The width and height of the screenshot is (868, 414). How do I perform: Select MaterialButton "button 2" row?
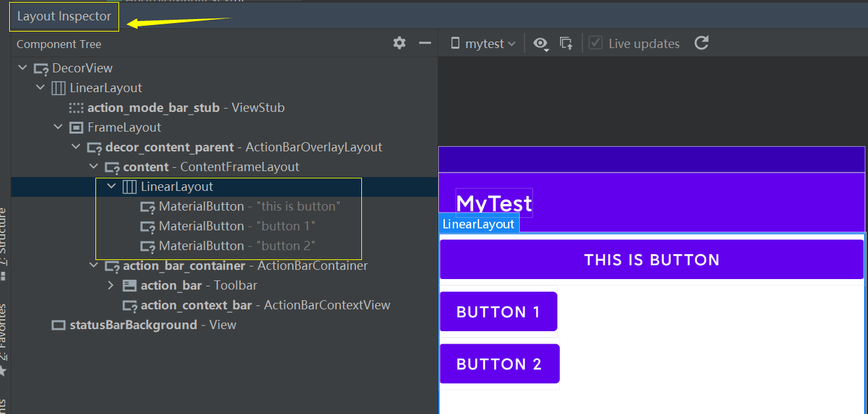224,246
